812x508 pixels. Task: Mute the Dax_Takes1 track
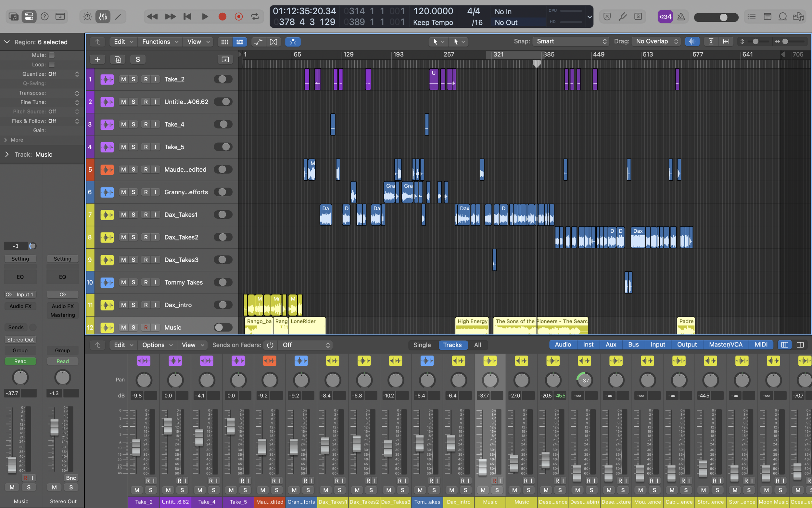coord(123,215)
